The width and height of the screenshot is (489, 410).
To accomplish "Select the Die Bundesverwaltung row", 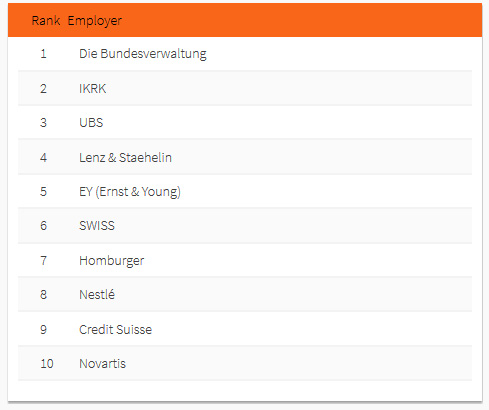I will point(245,53).
